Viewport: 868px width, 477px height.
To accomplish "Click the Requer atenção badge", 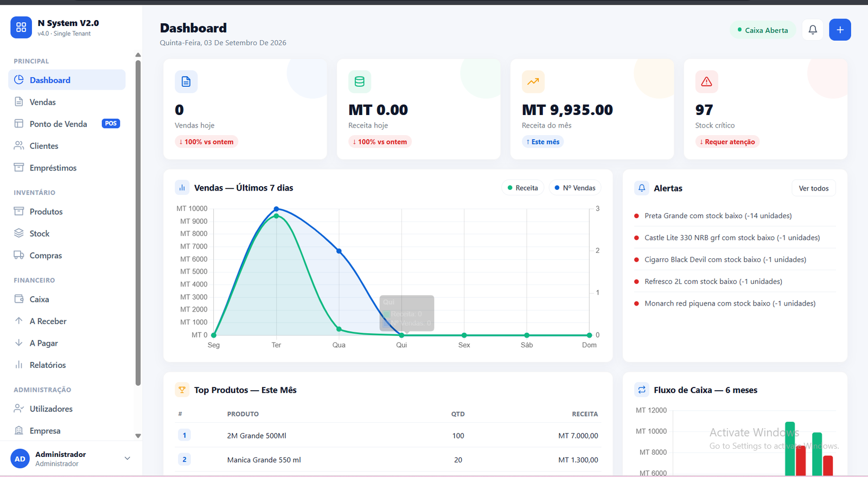I will pos(727,142).
